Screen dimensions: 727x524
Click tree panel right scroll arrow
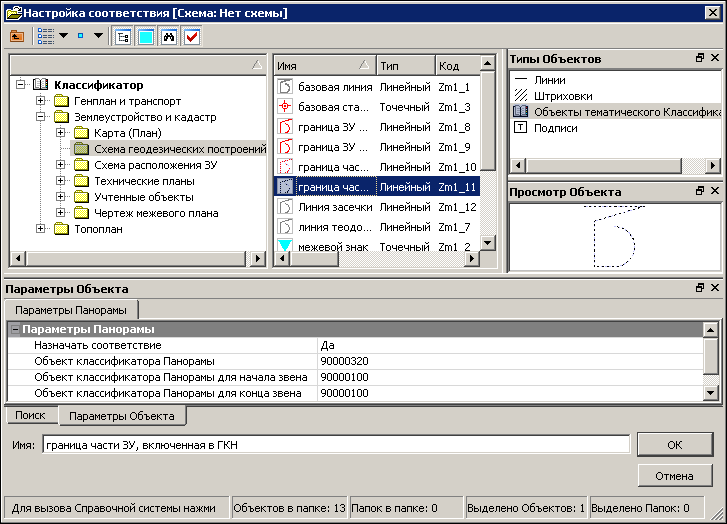click(x=257, y=258)
